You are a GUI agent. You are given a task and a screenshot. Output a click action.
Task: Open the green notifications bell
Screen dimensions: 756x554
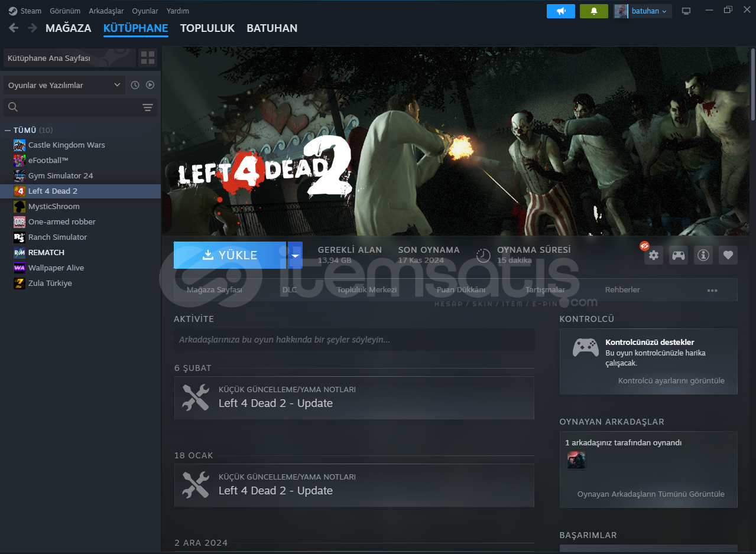tap(594, 11)
